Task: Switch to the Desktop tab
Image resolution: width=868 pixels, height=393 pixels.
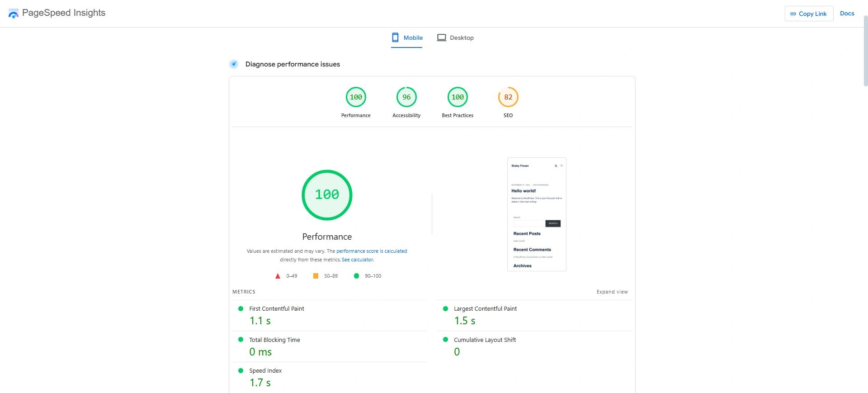Action: coord(455,38)
